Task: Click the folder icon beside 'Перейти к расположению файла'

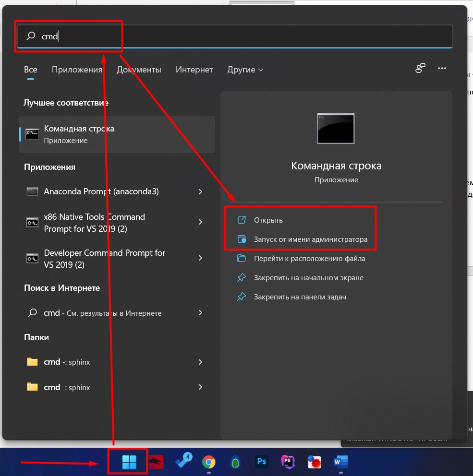Action: pos(242,258)
